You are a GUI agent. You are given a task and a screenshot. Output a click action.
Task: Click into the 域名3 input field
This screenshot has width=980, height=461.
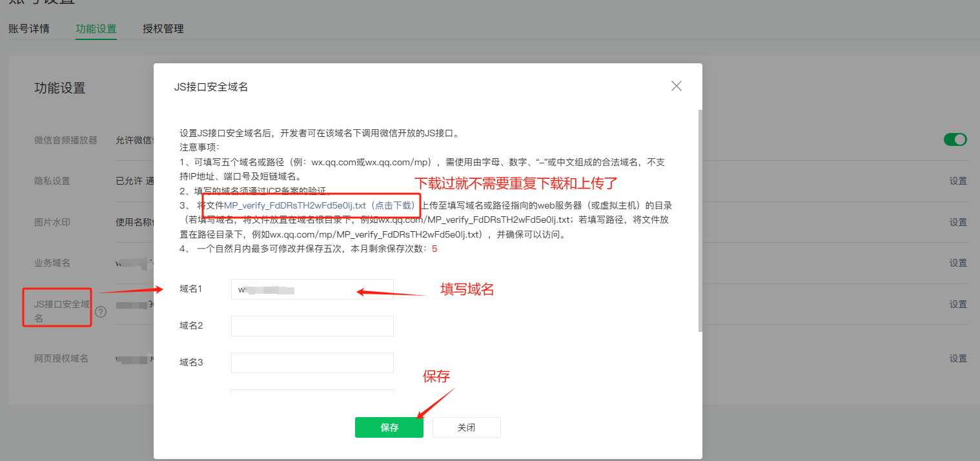pos(312,362)
